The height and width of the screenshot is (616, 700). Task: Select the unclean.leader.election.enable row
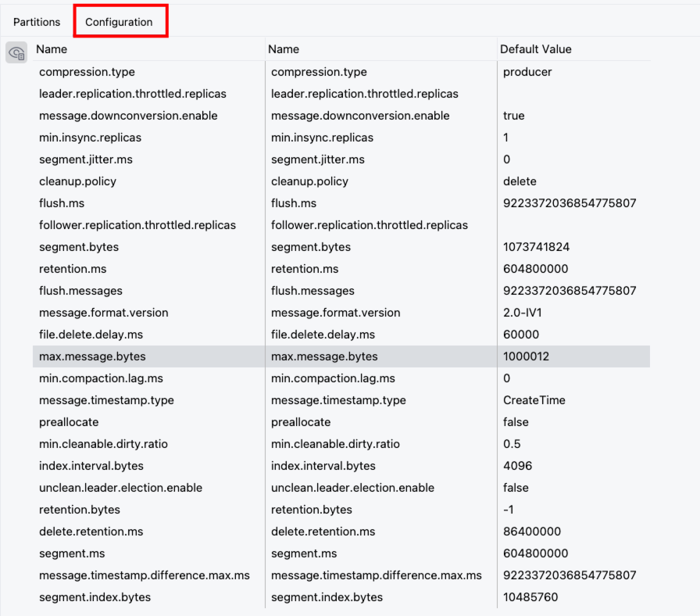[x=120, y=488]
